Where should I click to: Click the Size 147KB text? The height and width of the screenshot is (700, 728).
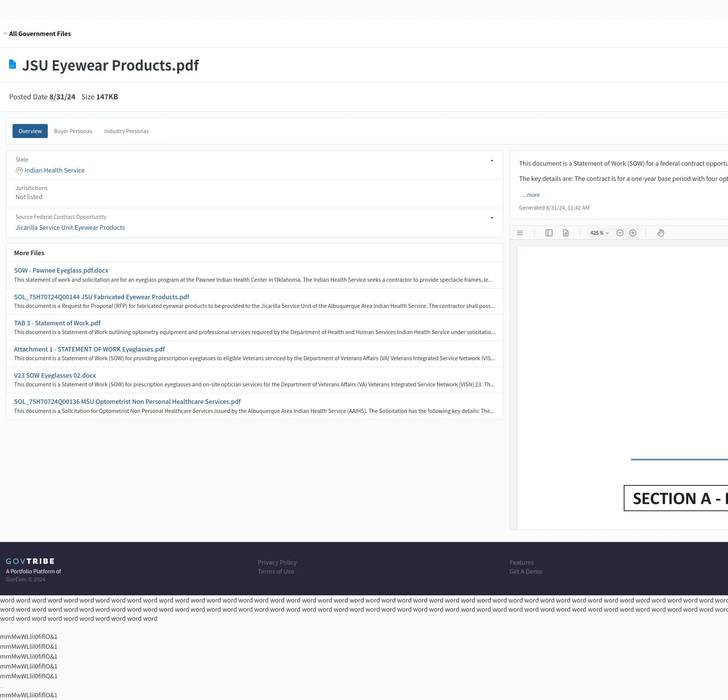tap(100, 97)
